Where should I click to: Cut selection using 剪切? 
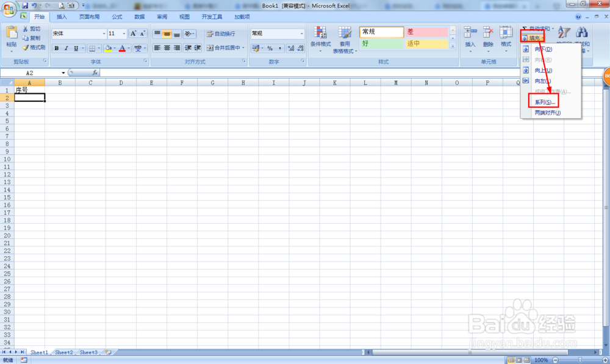[32, 29]
